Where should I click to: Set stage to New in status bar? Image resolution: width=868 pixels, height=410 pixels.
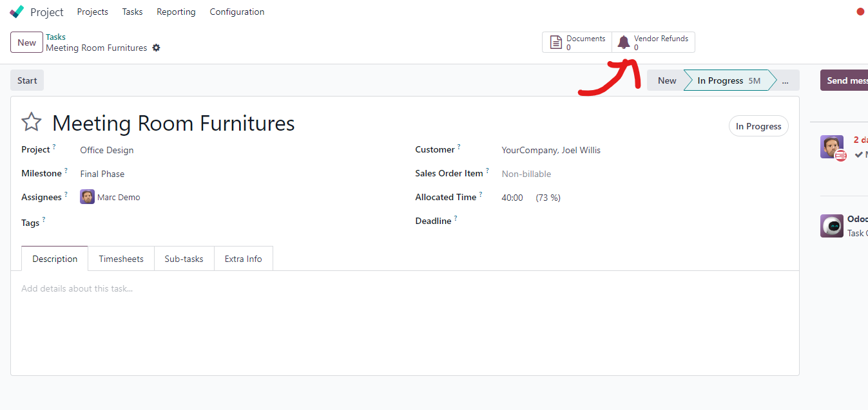coord(666,80)
